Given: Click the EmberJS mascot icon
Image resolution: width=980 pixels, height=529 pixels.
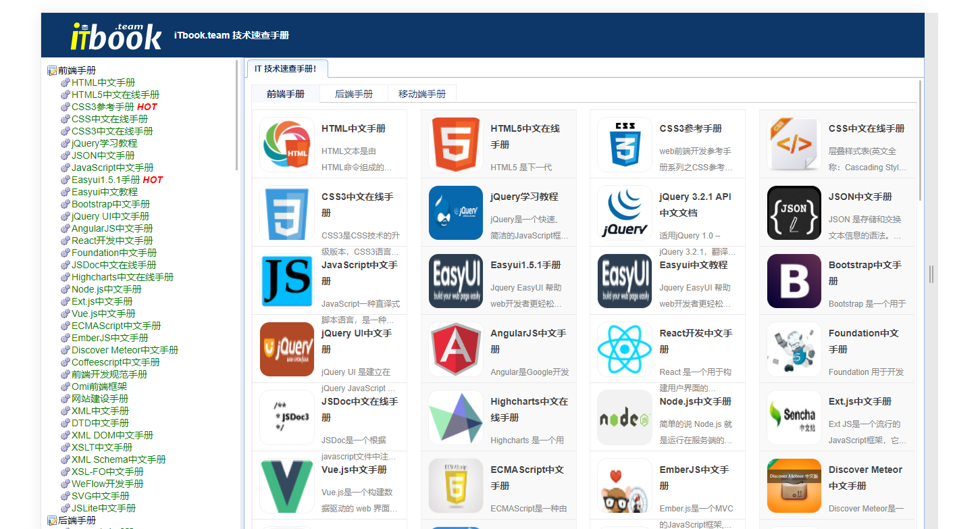Looking at the screenshot, I should tap(625, 486).
